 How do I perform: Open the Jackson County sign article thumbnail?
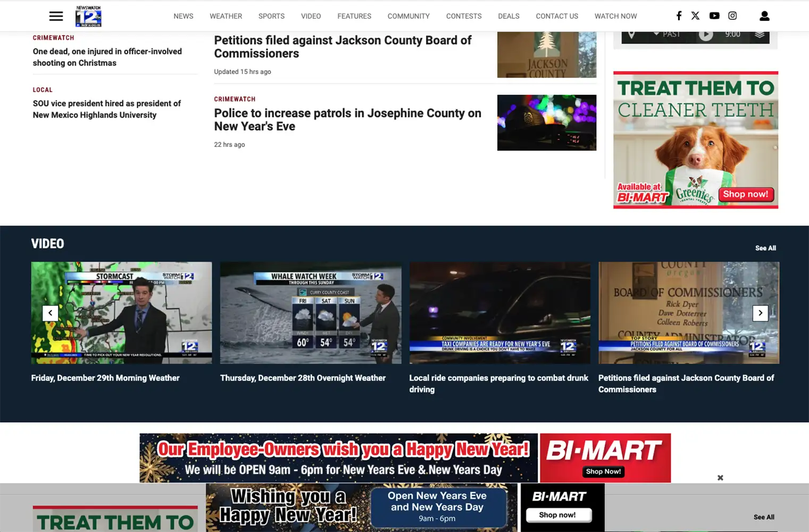pyautogui.click(x=547, y=54)
